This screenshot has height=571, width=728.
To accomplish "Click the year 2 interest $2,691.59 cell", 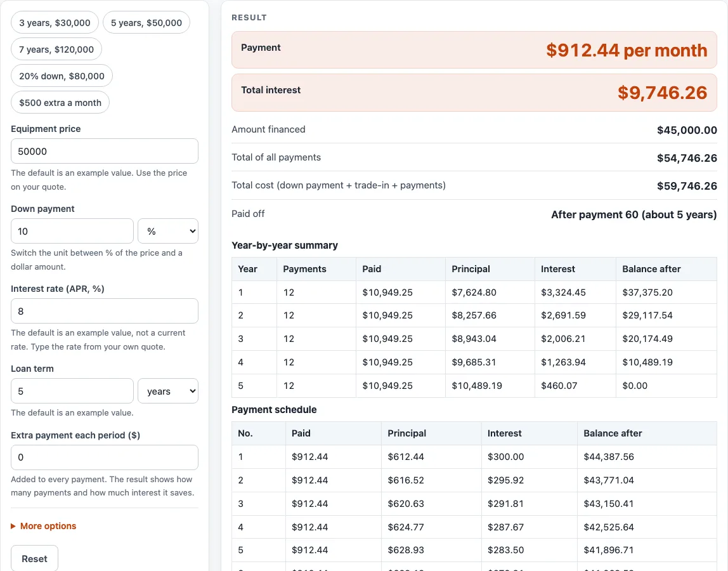I will click(x=575, y=315).
